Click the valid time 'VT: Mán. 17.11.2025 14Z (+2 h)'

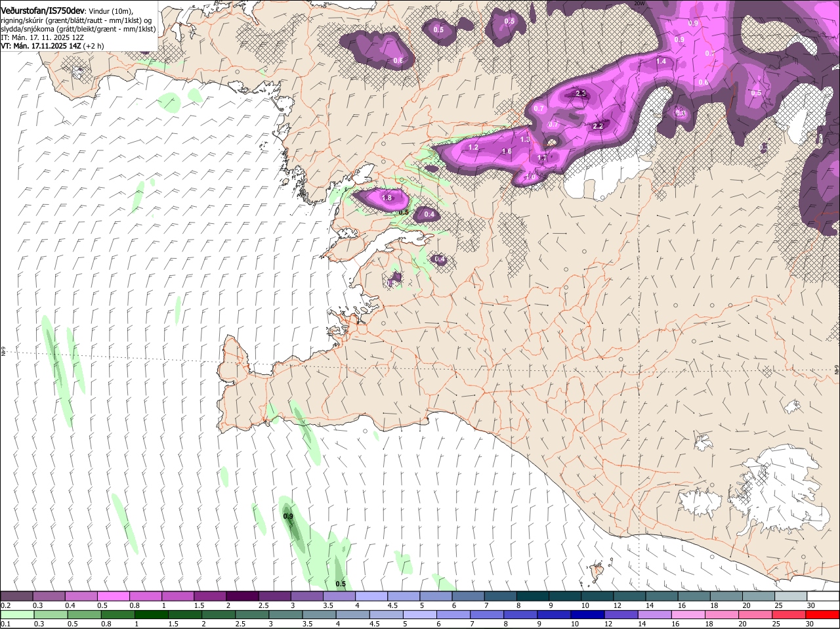point(52,46)
